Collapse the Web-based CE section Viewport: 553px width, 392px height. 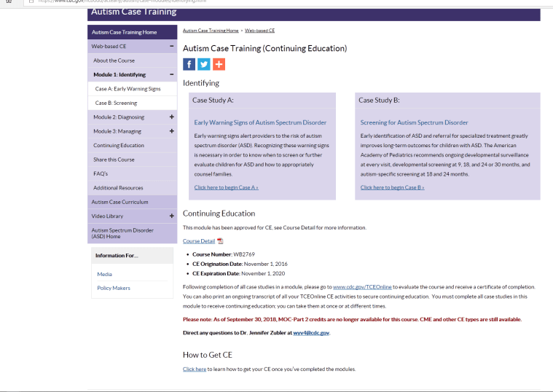point(171,46)
